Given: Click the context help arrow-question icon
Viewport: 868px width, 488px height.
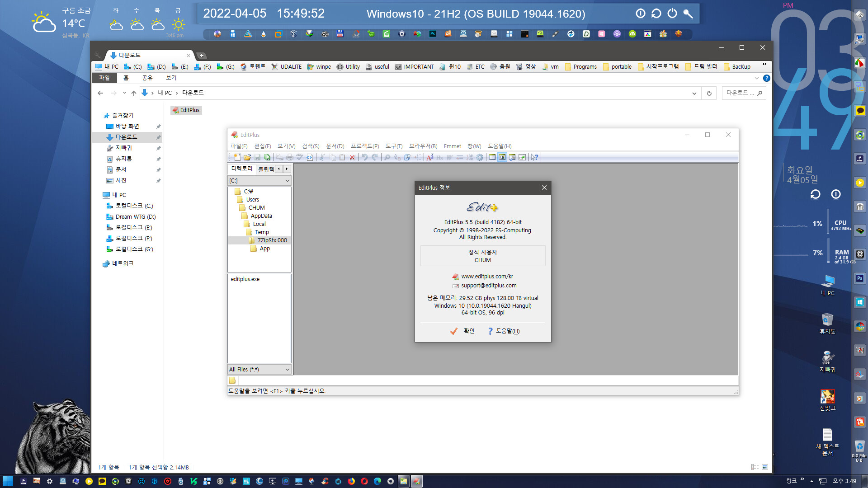Looking at the screenshot, I should [x=535, y=157].
